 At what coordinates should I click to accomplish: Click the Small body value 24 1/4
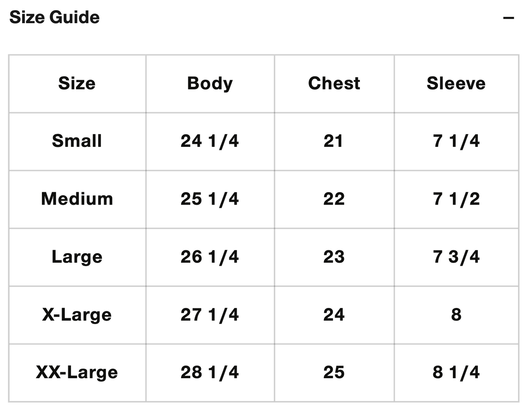209,141
